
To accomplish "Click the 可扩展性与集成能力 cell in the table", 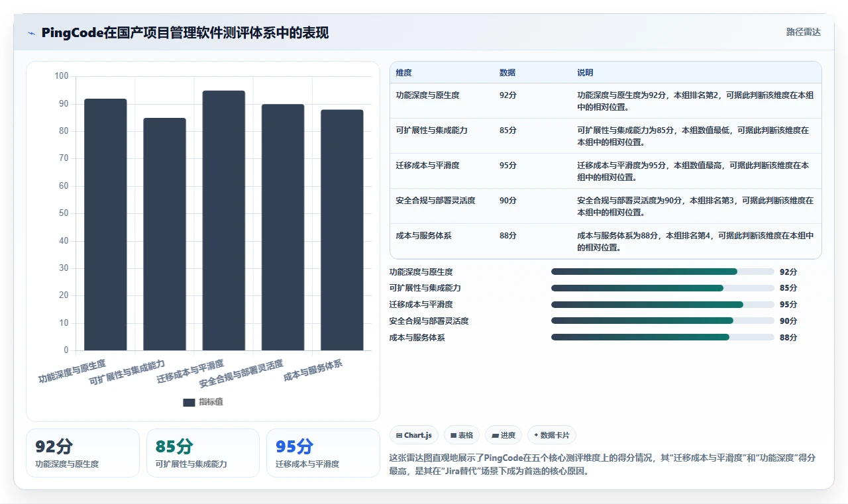I will pyautogui.click(x=431, y=130).
